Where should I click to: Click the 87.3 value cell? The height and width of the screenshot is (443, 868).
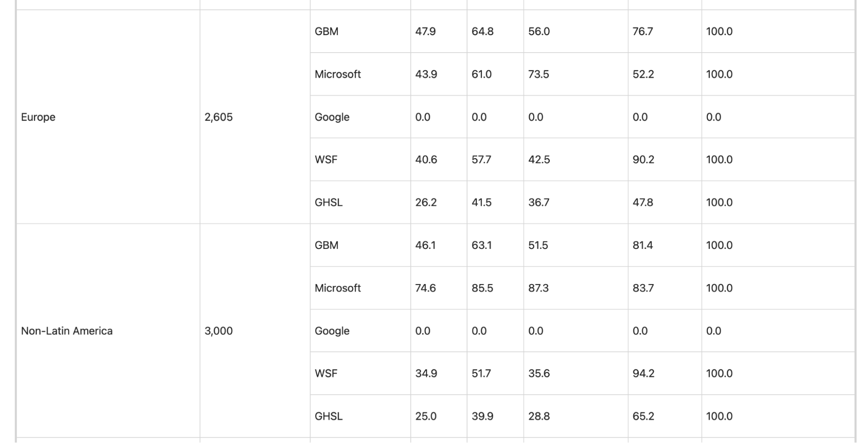coord(576,288)
